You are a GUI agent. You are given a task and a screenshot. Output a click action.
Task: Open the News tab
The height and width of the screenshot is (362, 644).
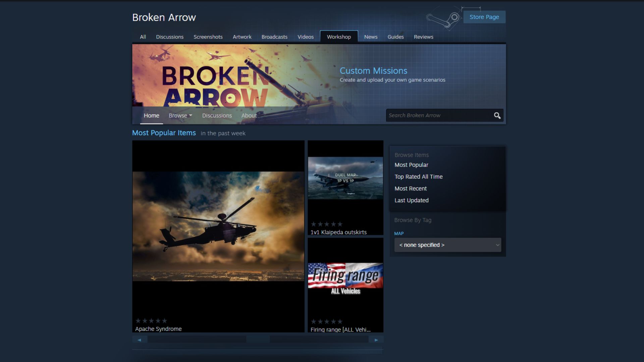(371, 37)
